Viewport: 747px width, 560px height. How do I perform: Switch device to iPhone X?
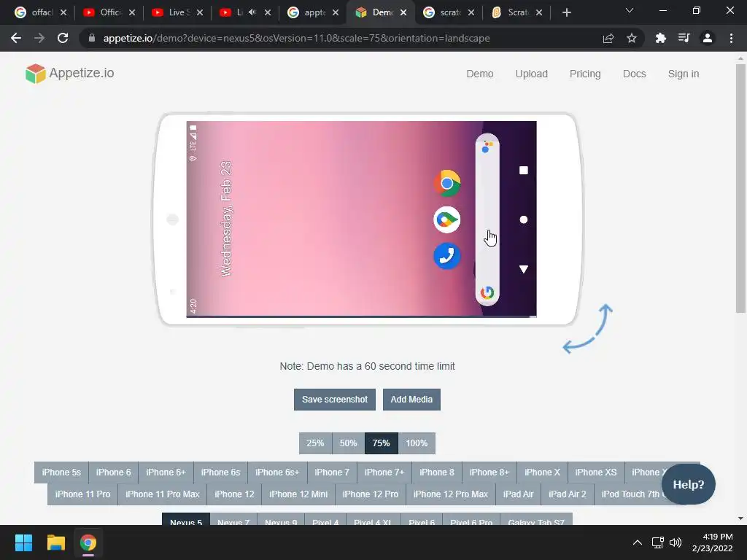click(x=542, y=472)
